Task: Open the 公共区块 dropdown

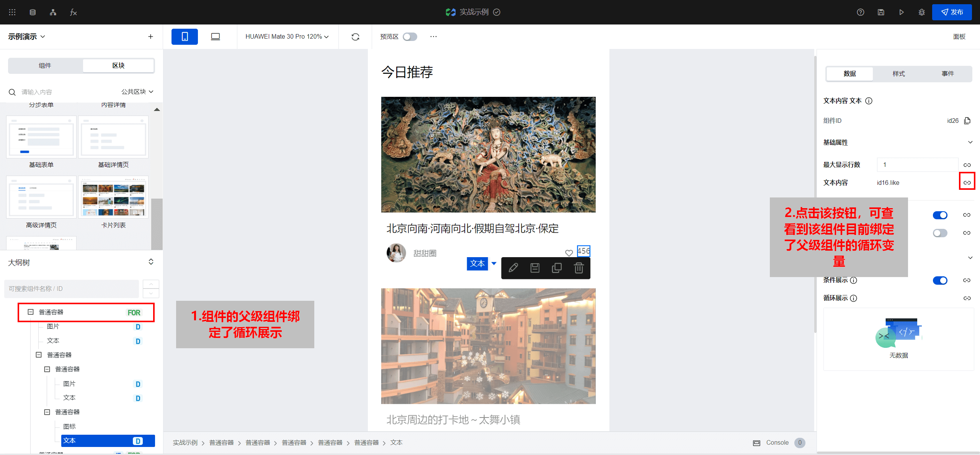Action: pos(137,92)
